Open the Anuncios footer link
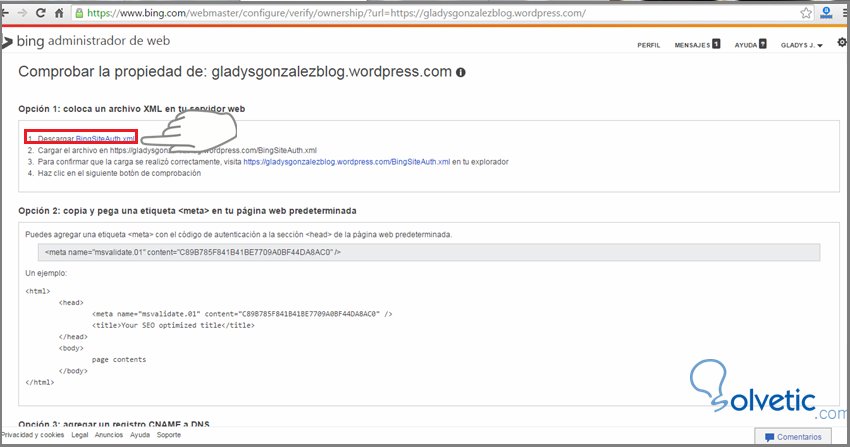The width and height of the screenshot is (850, 447). coord(109,435)
